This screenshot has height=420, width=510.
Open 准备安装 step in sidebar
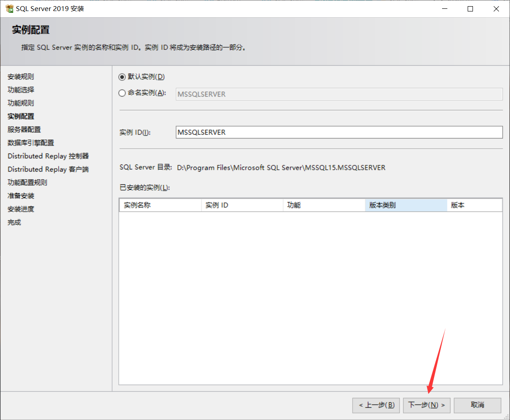(21, 196)
